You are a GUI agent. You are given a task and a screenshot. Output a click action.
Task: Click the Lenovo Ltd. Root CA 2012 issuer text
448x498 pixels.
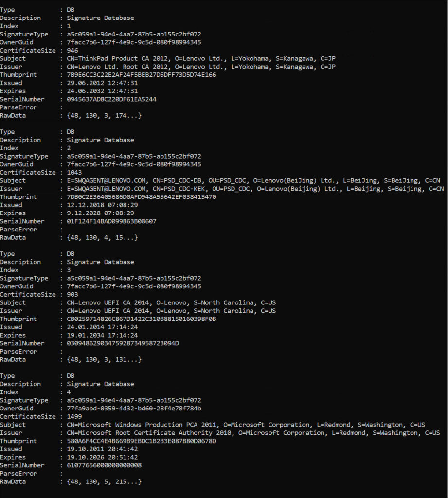[201, 67]
